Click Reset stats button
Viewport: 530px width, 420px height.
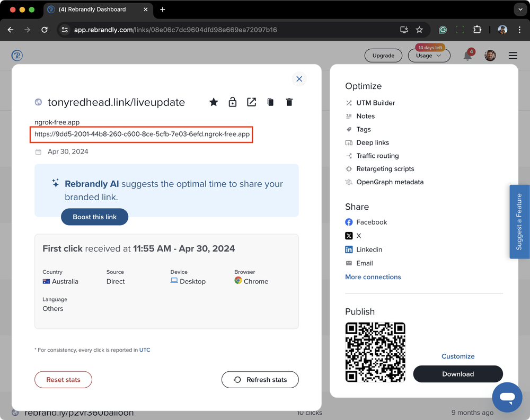63,380
